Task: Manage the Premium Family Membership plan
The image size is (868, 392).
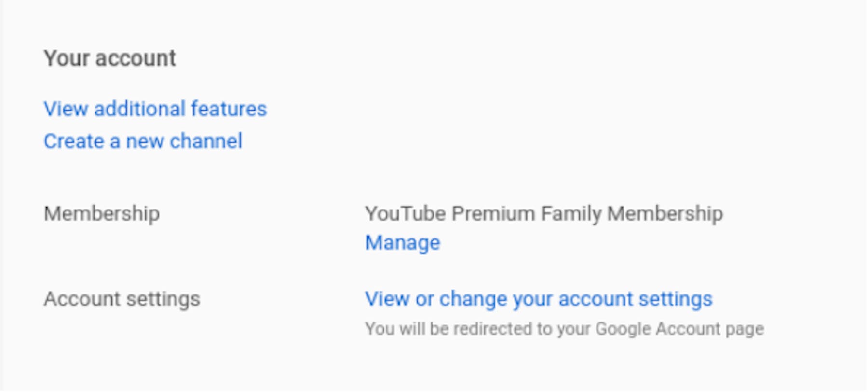Action: 403,242
